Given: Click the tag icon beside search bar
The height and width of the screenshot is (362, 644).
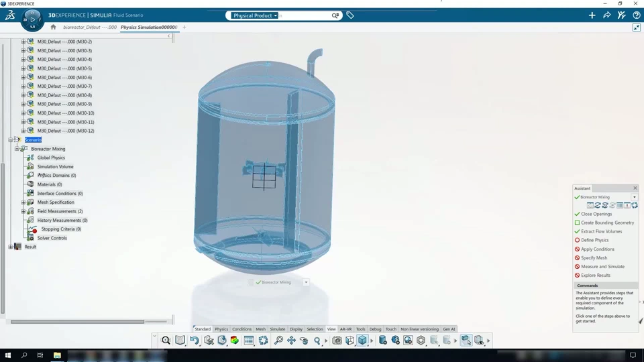Looking at the screenshot, I should [x=350, y=15].
